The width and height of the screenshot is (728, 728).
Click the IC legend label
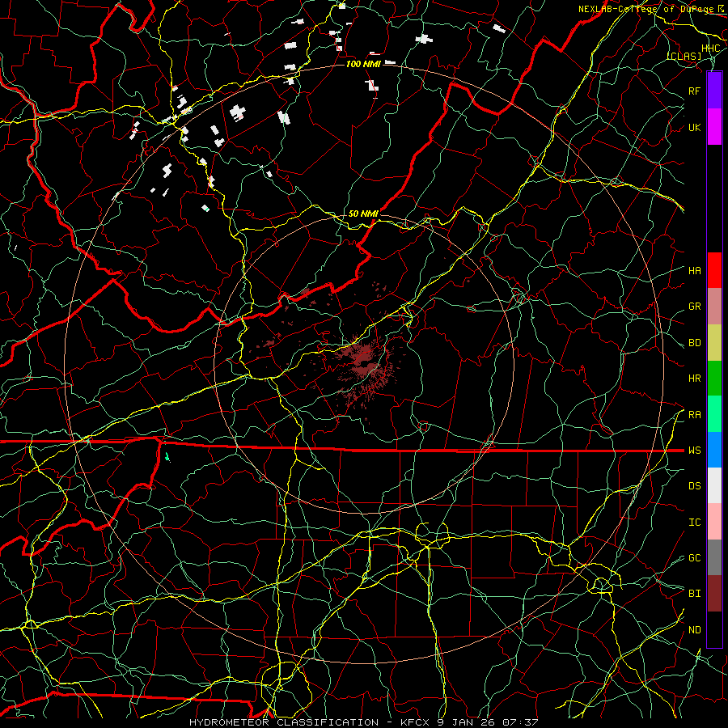(x=695, y=523)
